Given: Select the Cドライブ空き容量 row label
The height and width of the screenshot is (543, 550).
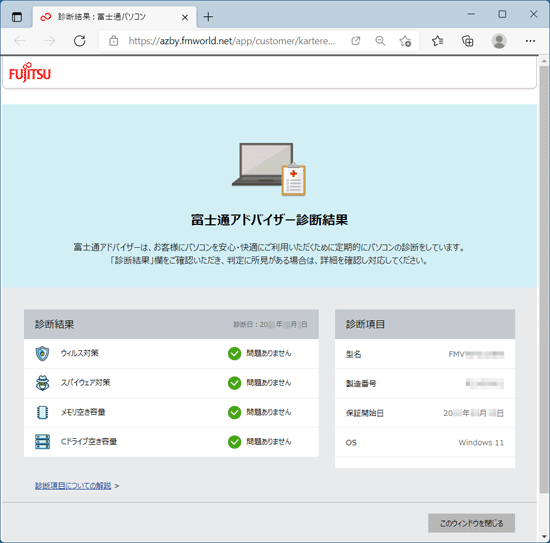Looking at the screenshot, I should pyautogui.click(x=89, y=441).
